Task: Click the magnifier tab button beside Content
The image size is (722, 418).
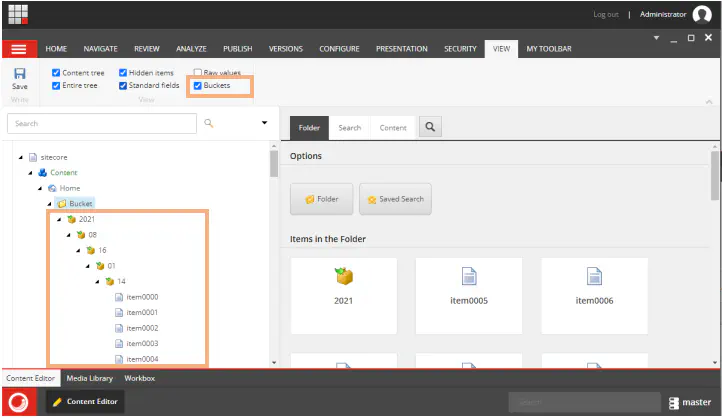Action: [x=430, y=127]
